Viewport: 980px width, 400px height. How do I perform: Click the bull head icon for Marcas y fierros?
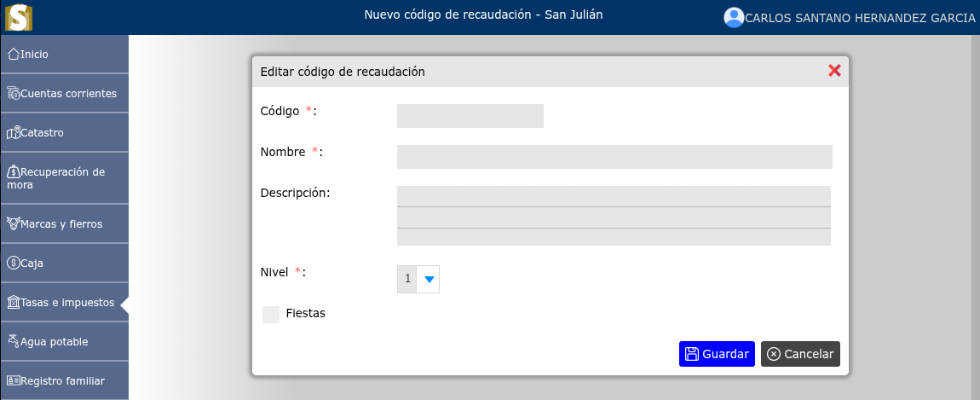[x=13, y=223]
